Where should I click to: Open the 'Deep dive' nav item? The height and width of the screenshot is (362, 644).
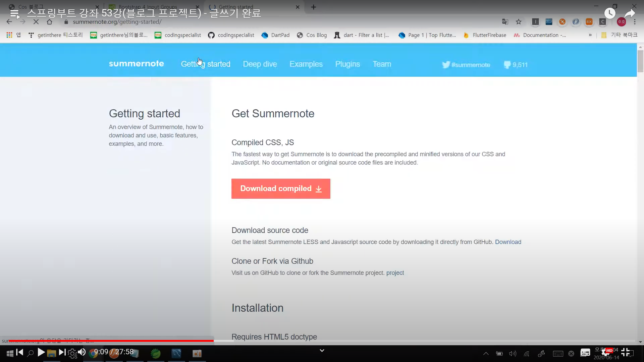pos(260,64)
